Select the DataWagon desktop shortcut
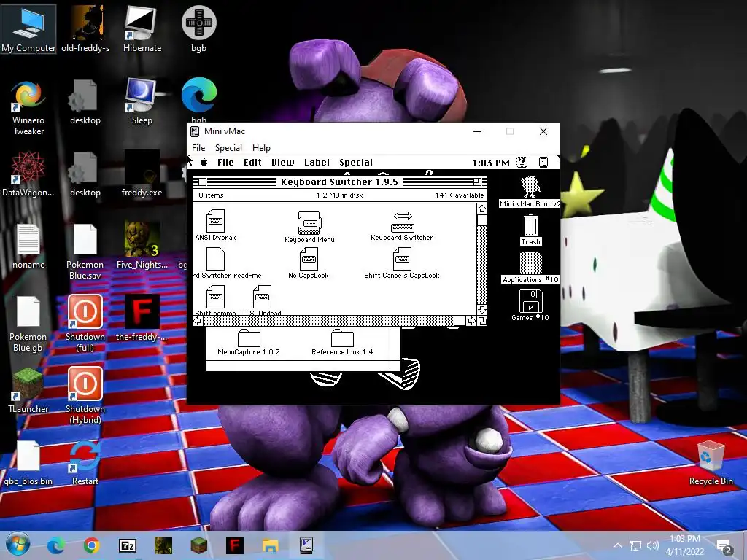 point(28,174)
